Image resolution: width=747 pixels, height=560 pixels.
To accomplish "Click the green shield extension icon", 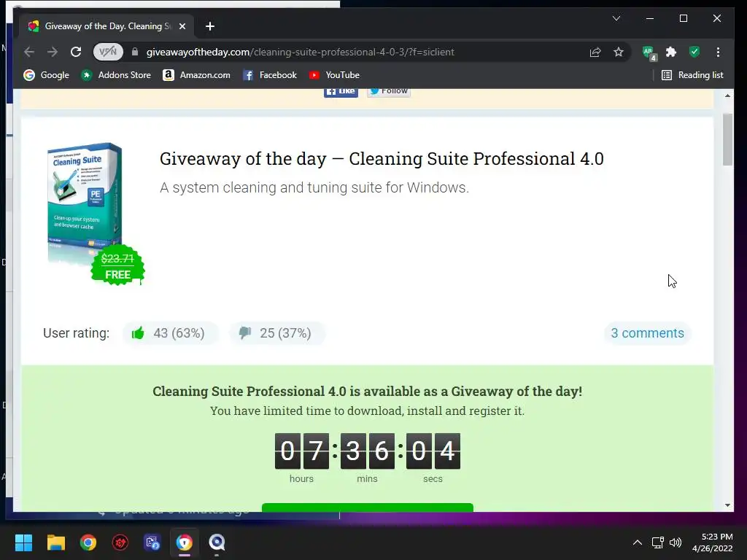I will 694,52.
